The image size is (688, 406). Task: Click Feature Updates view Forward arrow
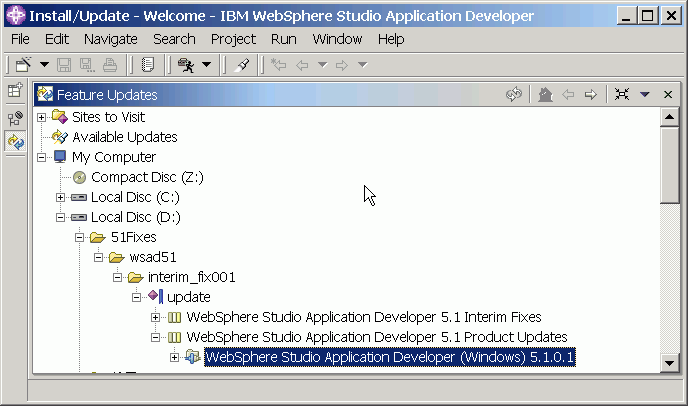tap(591, 94)
